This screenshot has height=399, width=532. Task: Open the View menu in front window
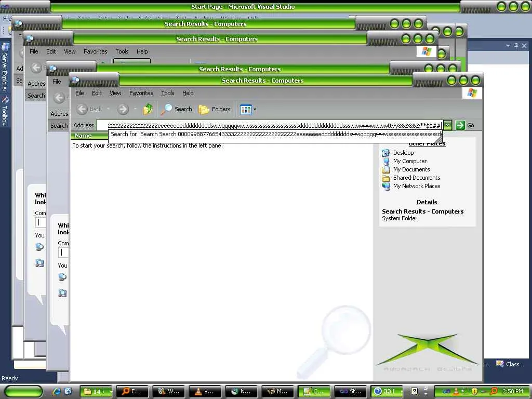[115, 93]
